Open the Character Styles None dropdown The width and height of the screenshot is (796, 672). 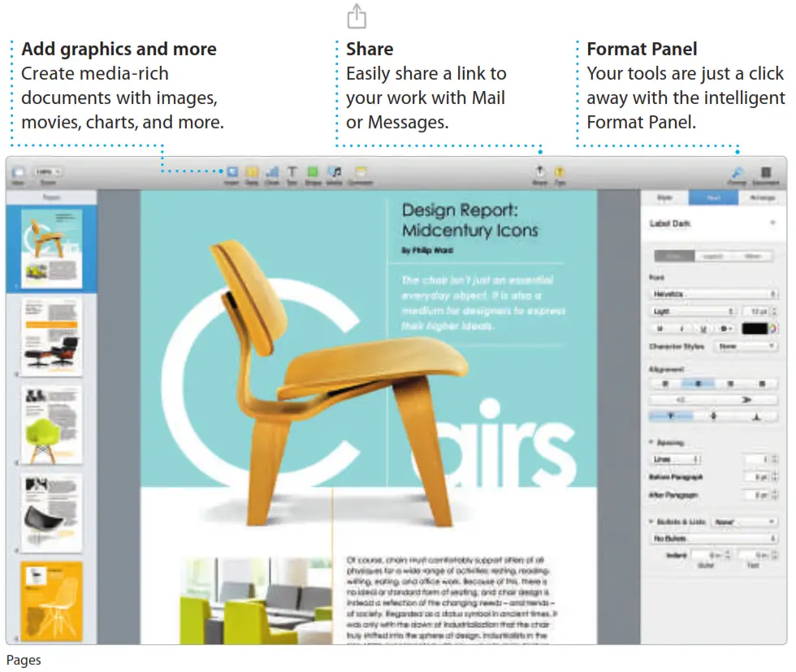[746, 346]
